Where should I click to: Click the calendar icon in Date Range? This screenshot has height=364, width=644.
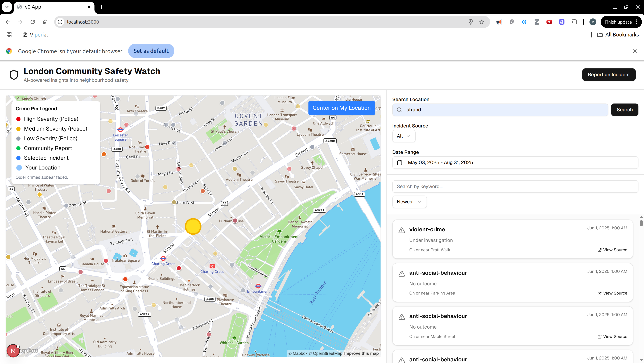click(x=399, y=163)
